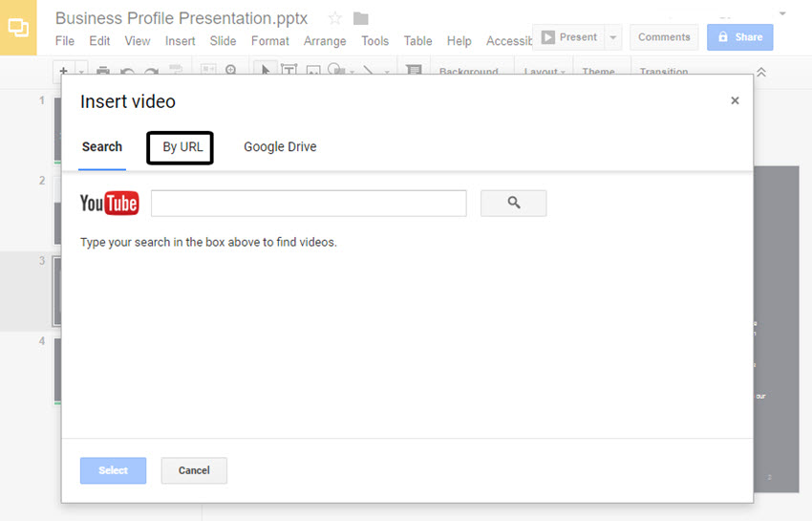The width and height of the screenshot is (812, 521).
Task: Open the Slide menu
Action: 224,41
